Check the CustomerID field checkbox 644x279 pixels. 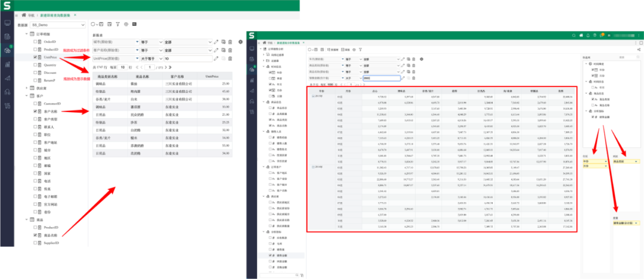(35, 104)
